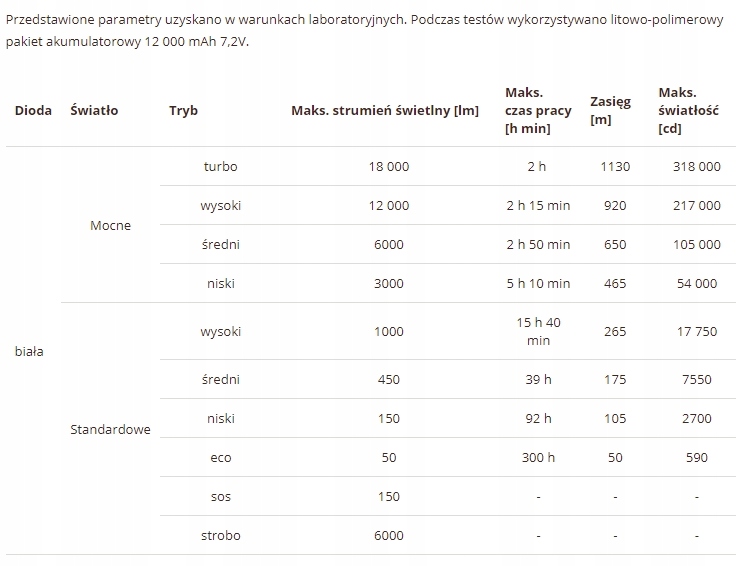743x566 pixels.
Task: Select the Światło column header
Action: (94, 110)
